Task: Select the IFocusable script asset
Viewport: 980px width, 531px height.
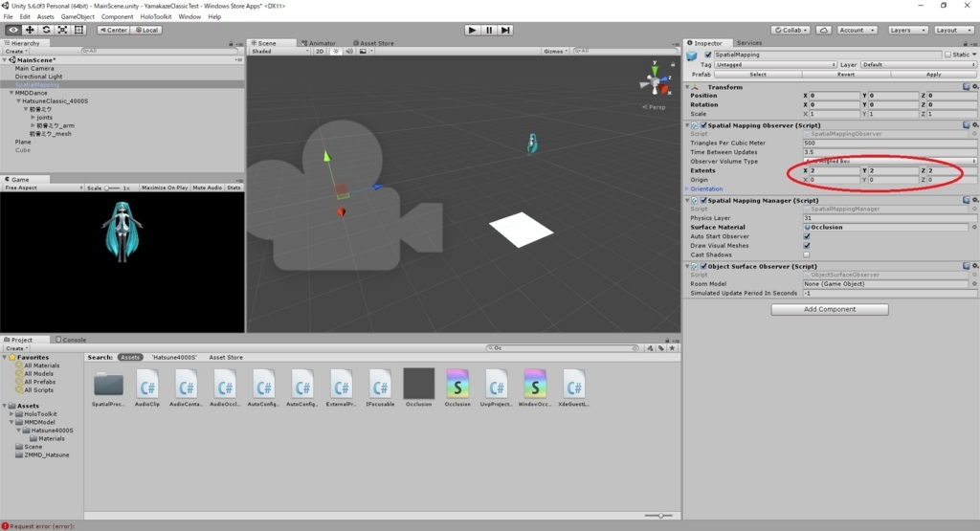Action: 380,388
